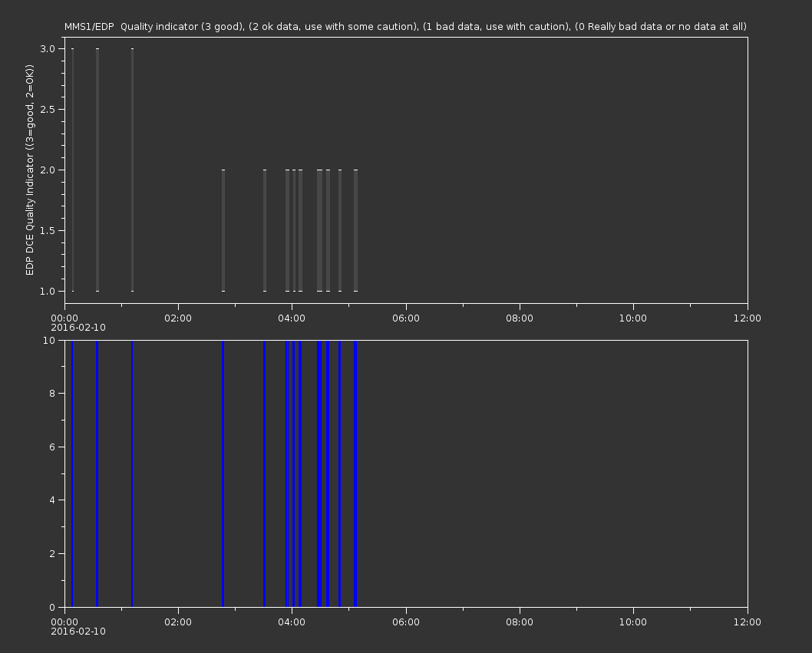
Task: Click the 08:00 time label under upper plot
Action: [x=520, y=318]
